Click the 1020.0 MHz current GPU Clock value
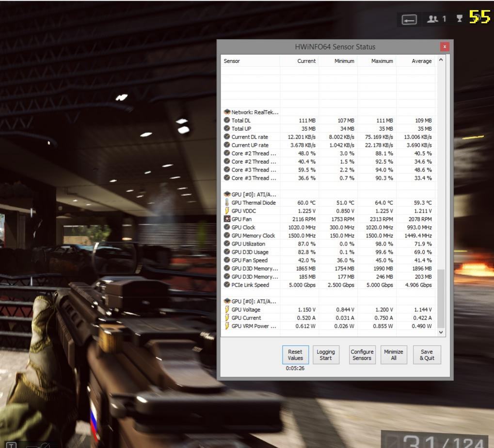This screenshot has width=494, height=448. [x=302, y=227]
